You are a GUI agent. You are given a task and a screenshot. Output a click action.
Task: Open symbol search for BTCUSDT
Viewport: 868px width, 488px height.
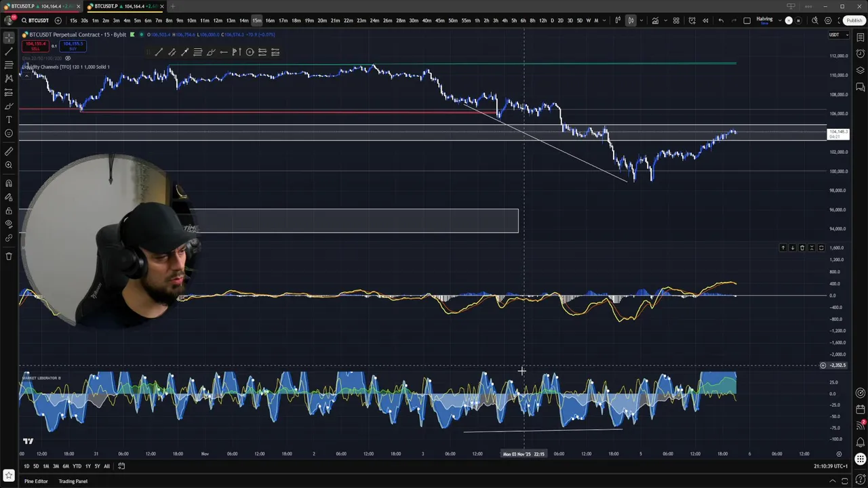pyautogui.click(x=34, y=20)
